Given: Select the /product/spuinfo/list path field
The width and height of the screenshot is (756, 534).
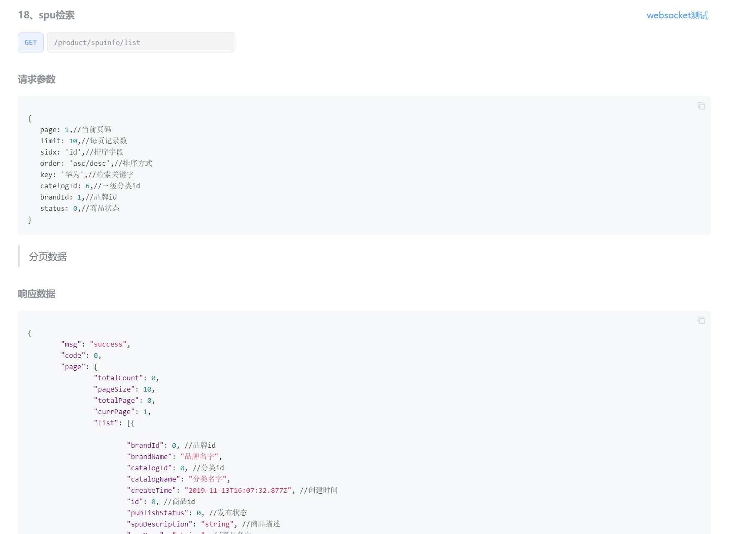Looking at the screenshot, I should point(141,42).
